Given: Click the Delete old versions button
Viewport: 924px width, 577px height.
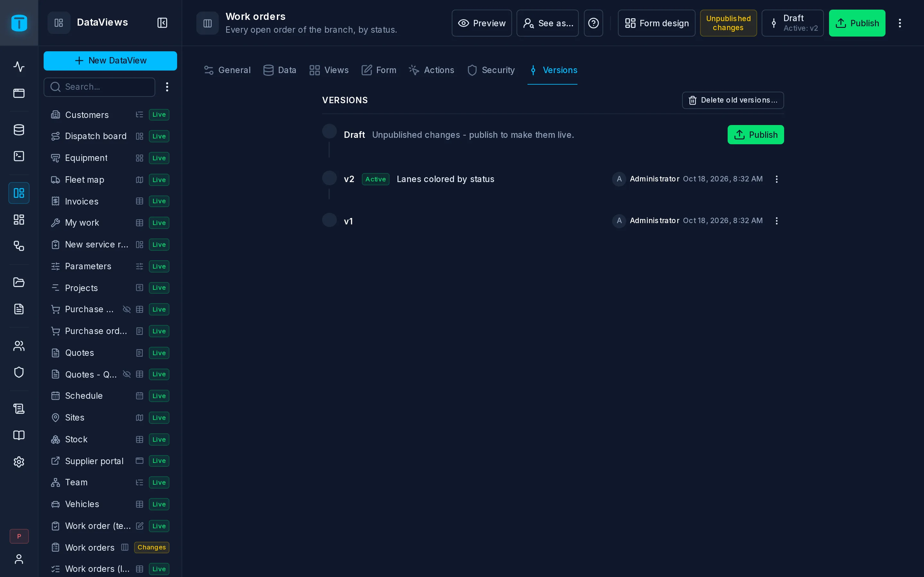Looking at the screenshot, I should point(733,100).
